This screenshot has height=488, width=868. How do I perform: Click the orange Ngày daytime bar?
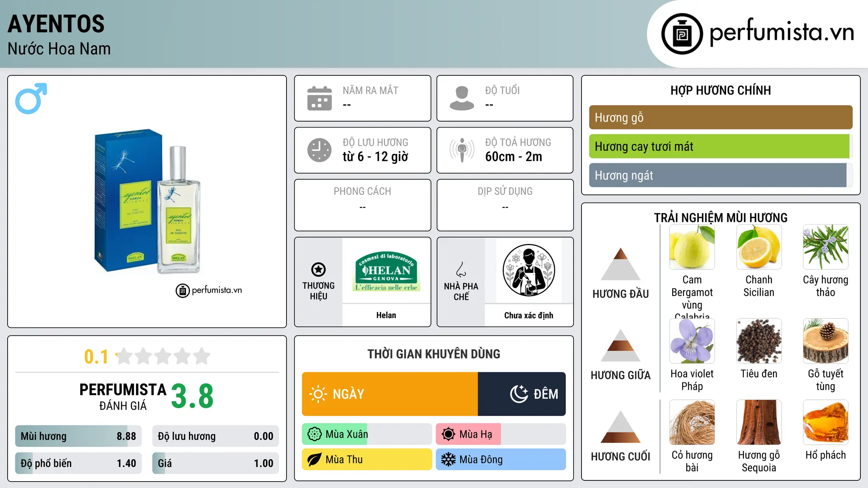(390, 394)
